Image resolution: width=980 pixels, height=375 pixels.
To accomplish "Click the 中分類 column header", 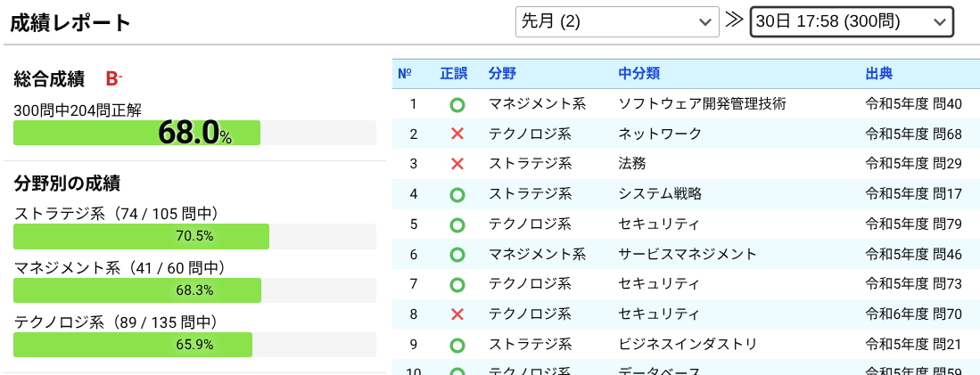I will click(x=638, y=74).
